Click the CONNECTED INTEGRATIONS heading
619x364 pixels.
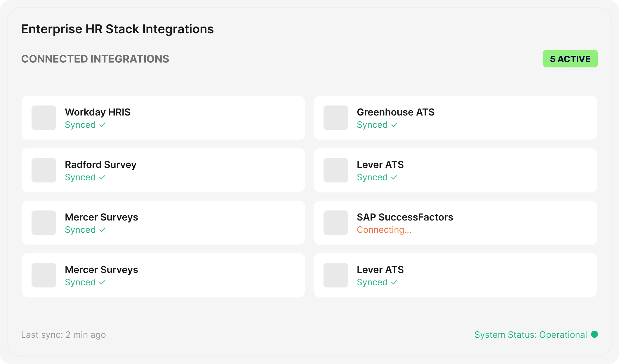95,59
